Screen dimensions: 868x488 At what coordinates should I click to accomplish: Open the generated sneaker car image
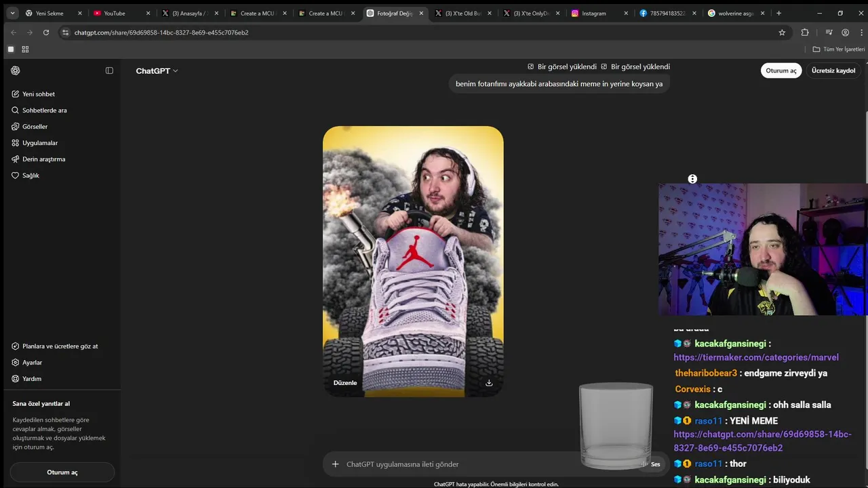pos(413,261)
